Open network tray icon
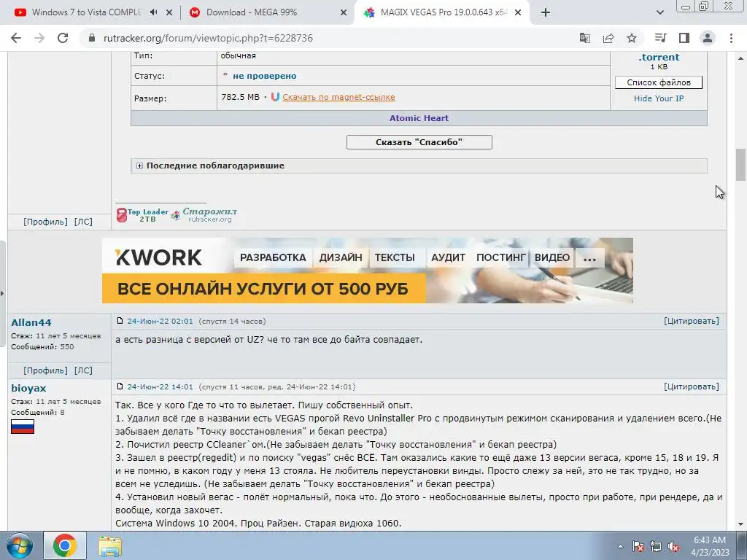The height and width of the screenshot is (560, 747). tap(656, 546)
